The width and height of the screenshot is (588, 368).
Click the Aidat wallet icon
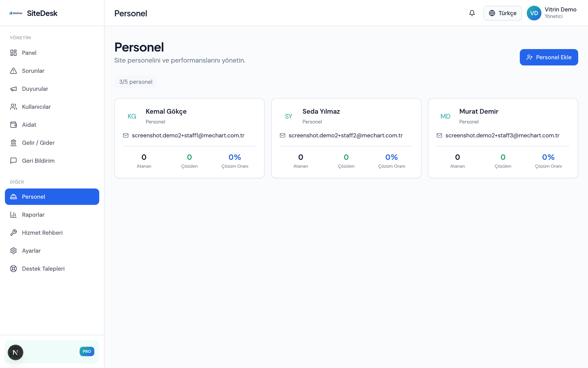[13, 125]
